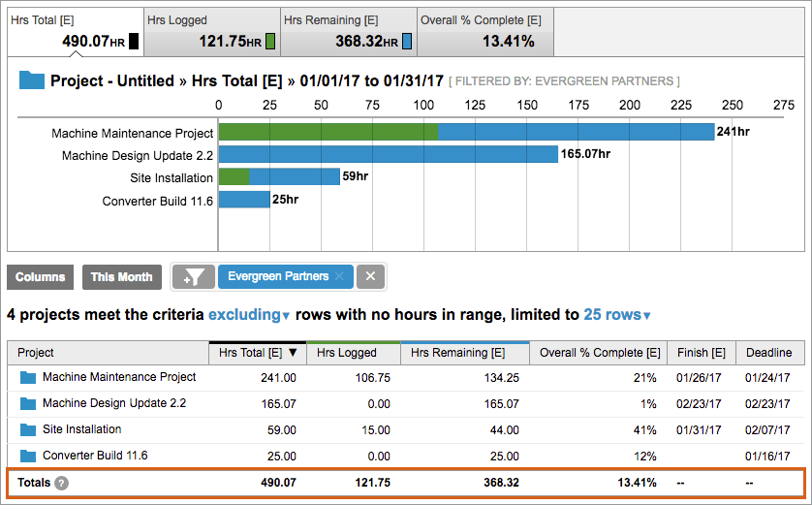
Task: Click the Machine Maintenance Project folder icon in table
Action: [28, 378]
